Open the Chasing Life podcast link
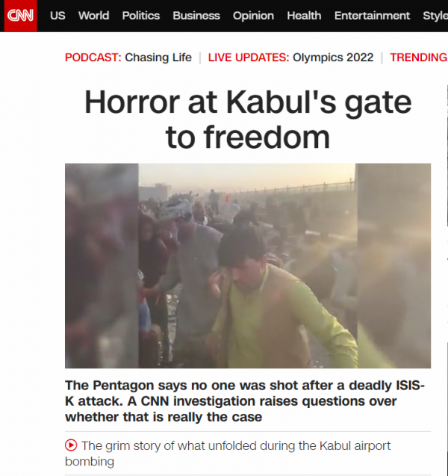Image resolution: width=448 pixels, height=476 pixels. point(158,58)
